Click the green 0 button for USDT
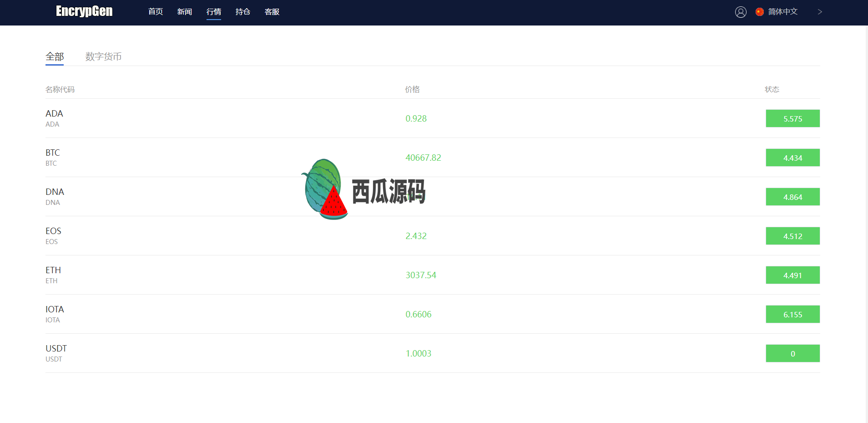This screenshot has height=423, width=868. tap(792, 354)
